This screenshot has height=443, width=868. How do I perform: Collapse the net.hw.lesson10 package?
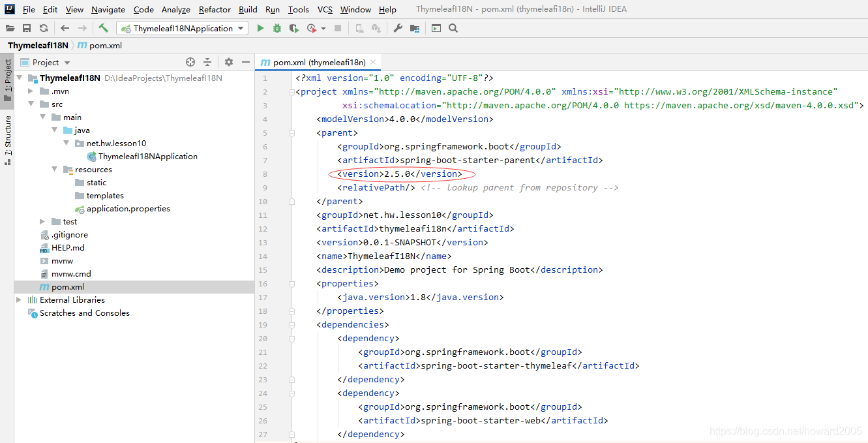(67, 144)
